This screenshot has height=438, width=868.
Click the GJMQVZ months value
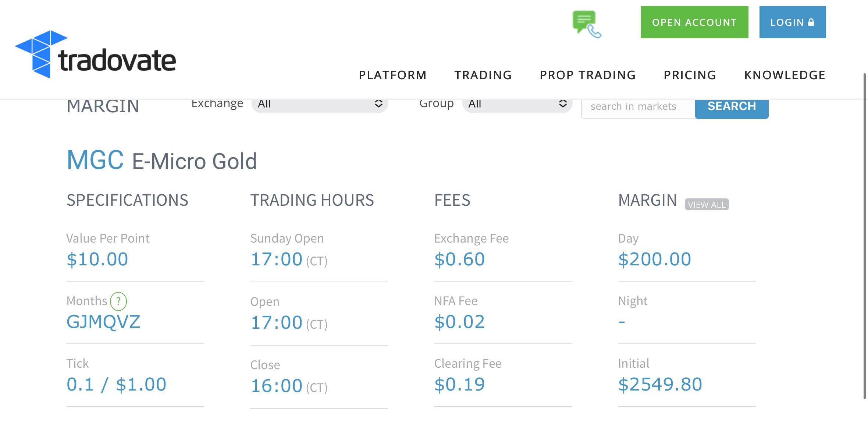point(103,322)
